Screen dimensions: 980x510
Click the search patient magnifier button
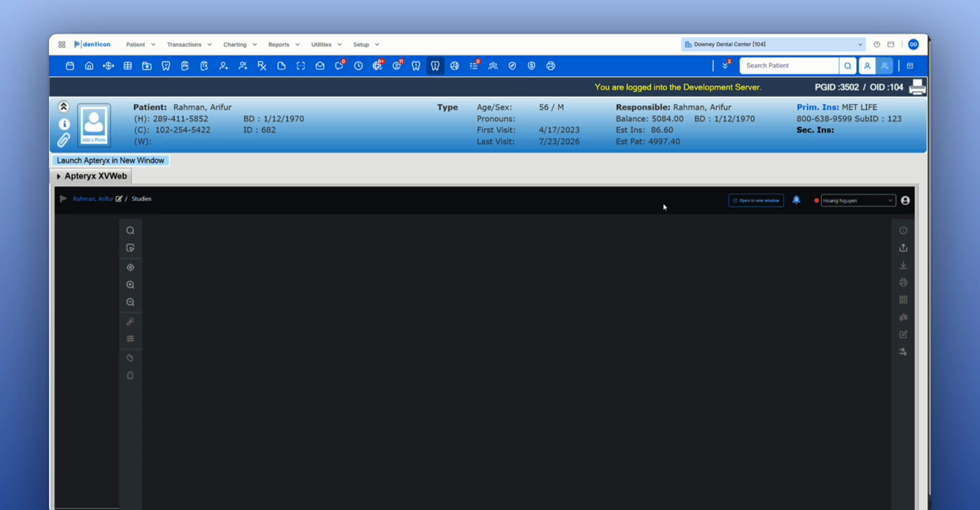848,66
